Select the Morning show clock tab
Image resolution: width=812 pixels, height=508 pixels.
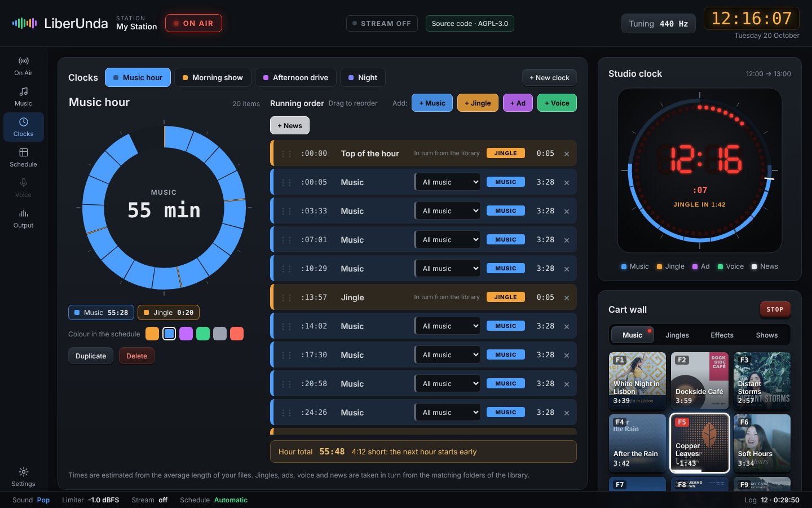click(x=213, y=77)
